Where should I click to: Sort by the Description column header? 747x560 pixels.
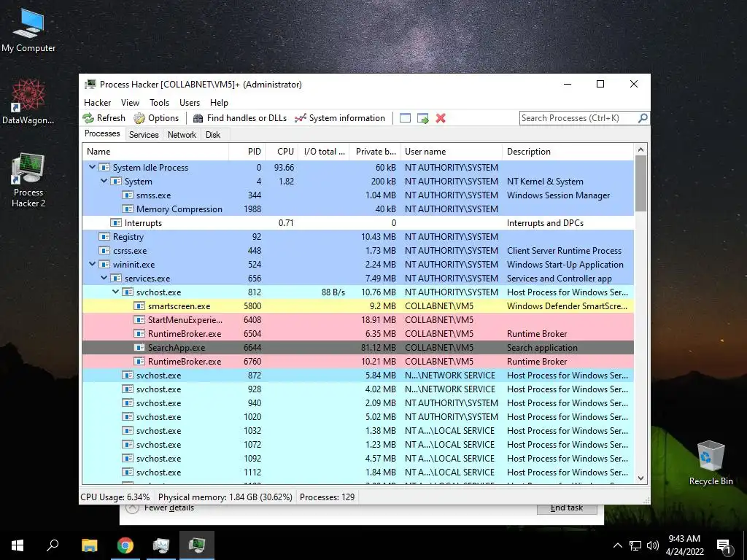click(x=568, y=152)
